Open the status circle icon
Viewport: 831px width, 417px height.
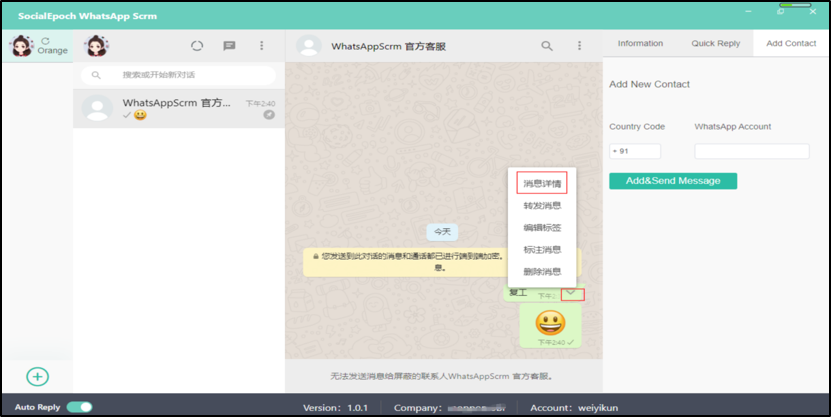click(197, 46)
